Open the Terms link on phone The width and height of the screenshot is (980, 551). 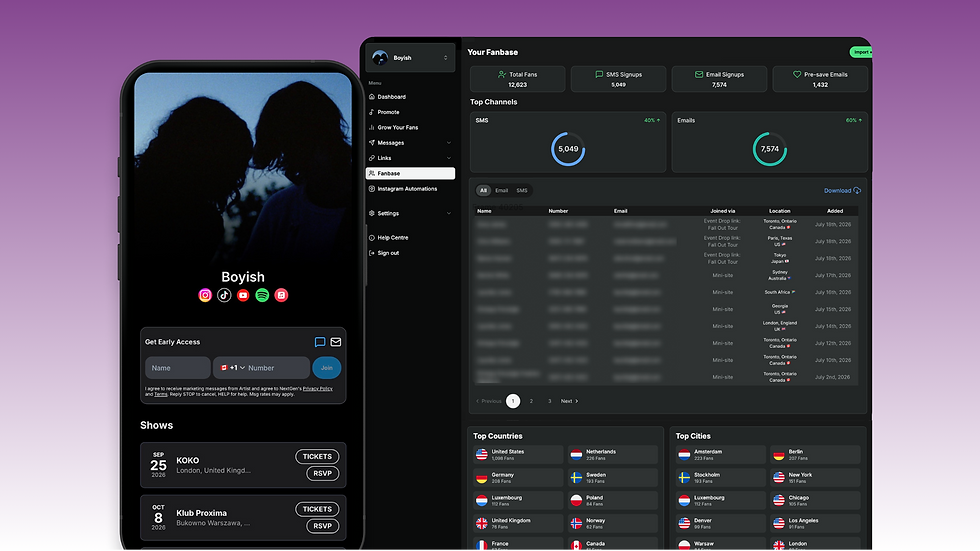click(161, 394)
